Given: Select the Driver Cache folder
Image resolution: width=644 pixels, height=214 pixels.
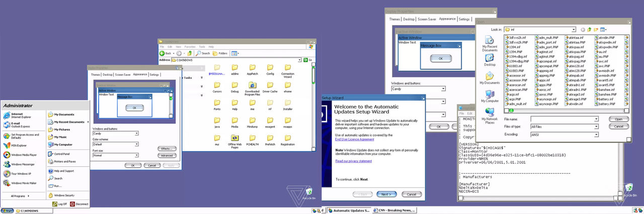Looking at the screenshot, I should 270,86.
